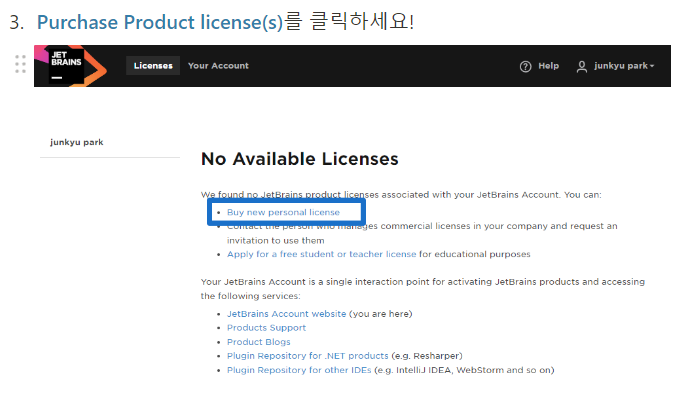The image size is (676, 400).
Task: Open Plugin Repository for other IDEs
Action: tap(299, 370)
